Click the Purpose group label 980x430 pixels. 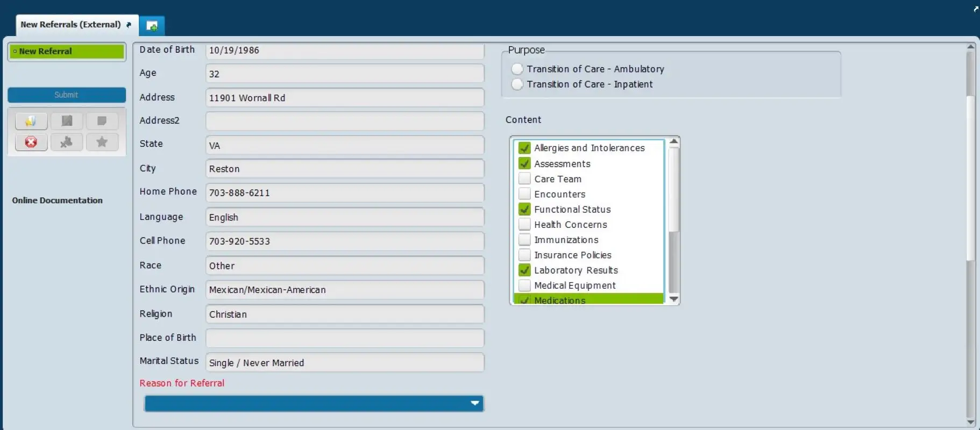click(526, 50)
